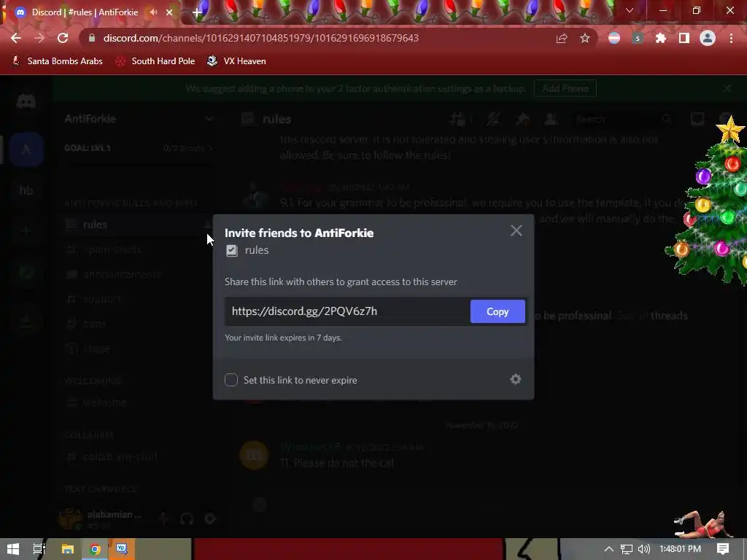747x560 pixels.
Task: Select the hb server icon
Action: click(26, 190)
